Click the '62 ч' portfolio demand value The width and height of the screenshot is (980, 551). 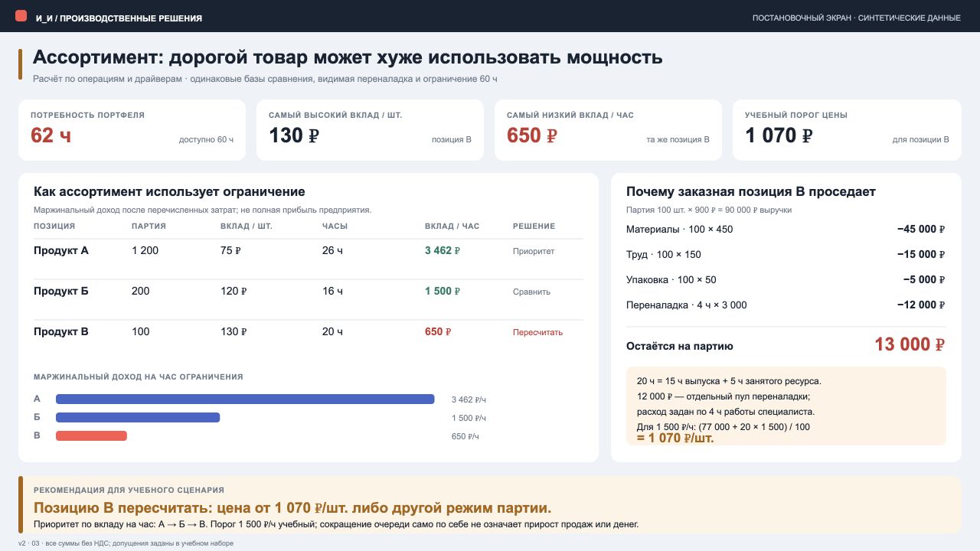pos(51,135)
